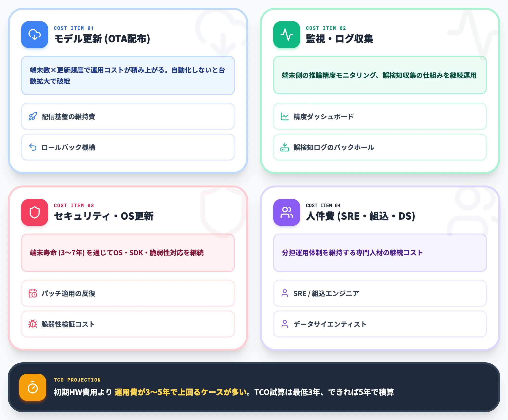Select the 配信基盤の維持費 row
508x420 pixels.
128,117
